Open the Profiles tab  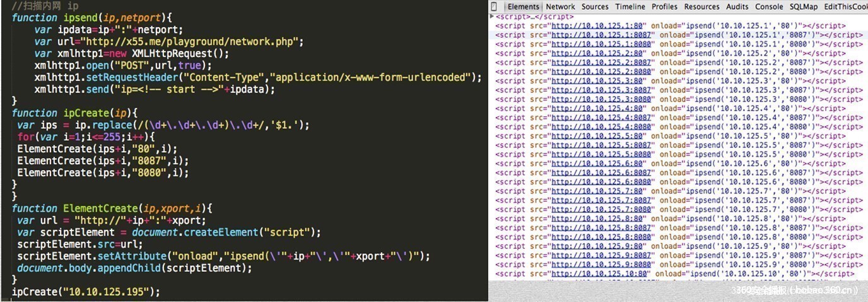[x=664, y=6]
